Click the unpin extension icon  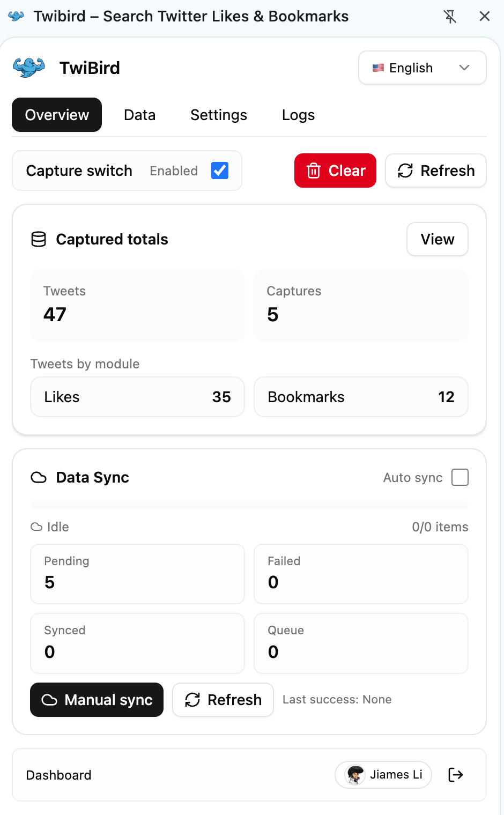(450, 17)
